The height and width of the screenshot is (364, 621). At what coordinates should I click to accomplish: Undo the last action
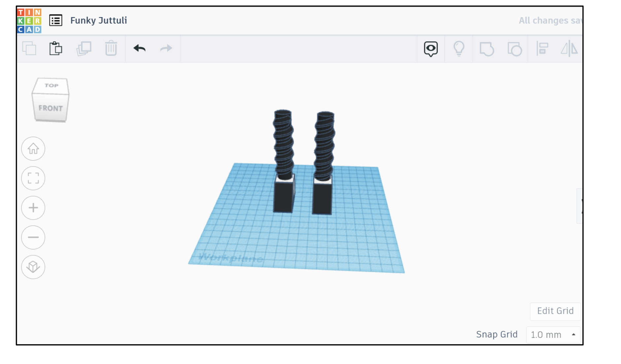[139, 48]
